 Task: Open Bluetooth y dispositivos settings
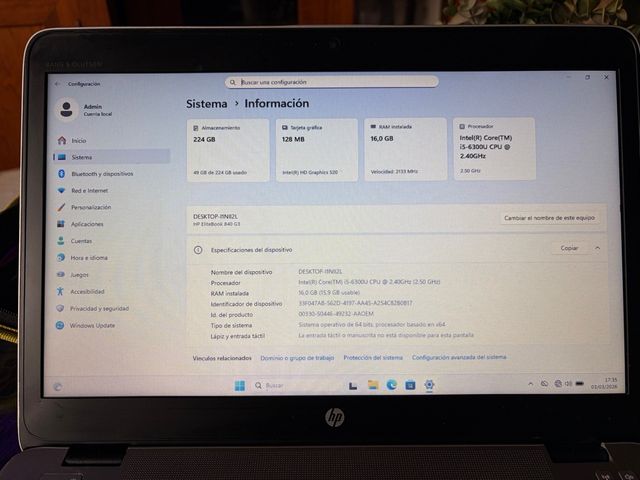(101, 174)
